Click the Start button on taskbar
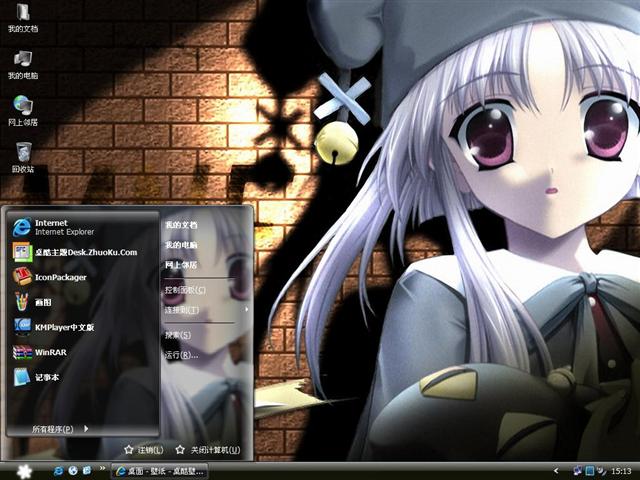This screenshot has width=640, height=480. coord(24,471)
